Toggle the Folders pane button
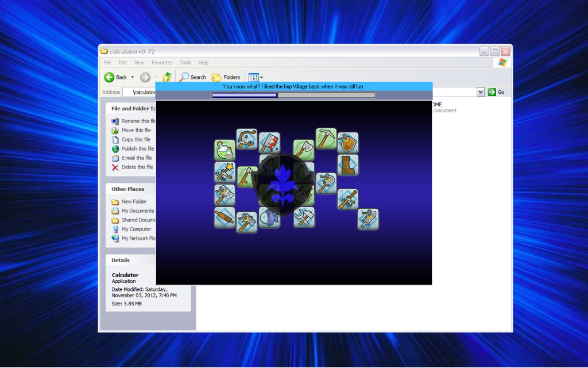The height and width of the screenshot is (368, 588). click(226, 78)
